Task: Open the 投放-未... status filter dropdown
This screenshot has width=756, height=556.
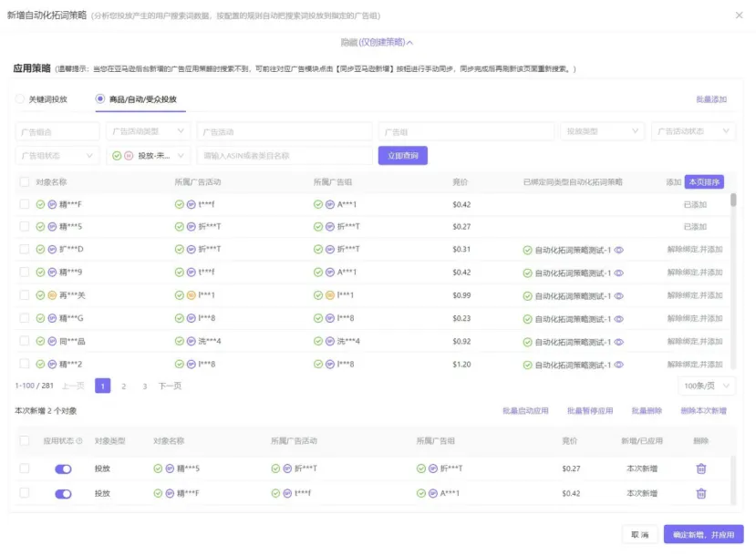Action: (x=148, y=156)
